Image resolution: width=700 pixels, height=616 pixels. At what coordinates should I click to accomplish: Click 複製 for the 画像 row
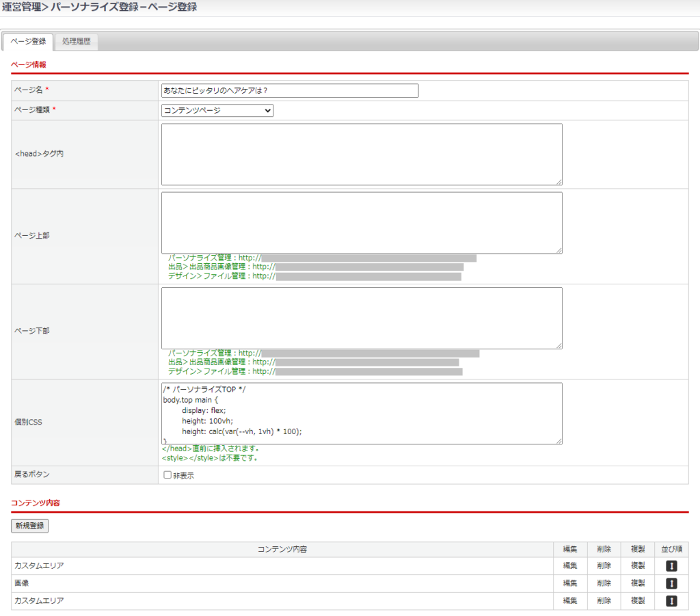pos(638,583)
